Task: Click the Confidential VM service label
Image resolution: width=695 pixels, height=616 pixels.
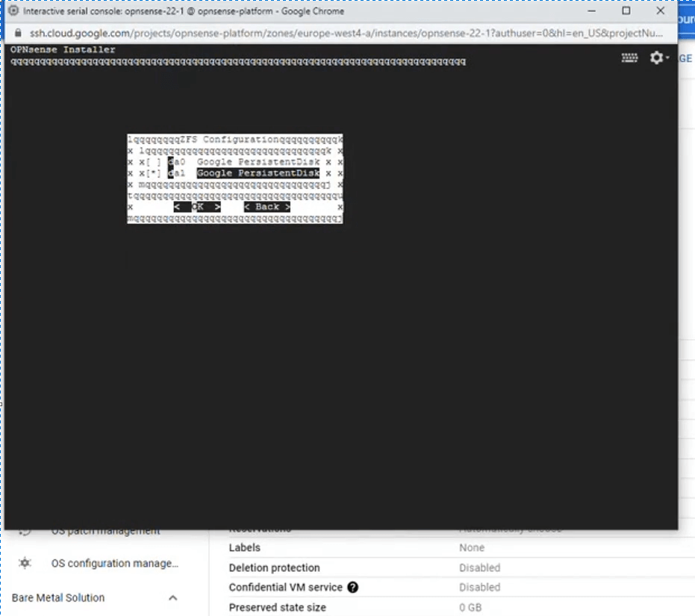Action: point(285,587)
